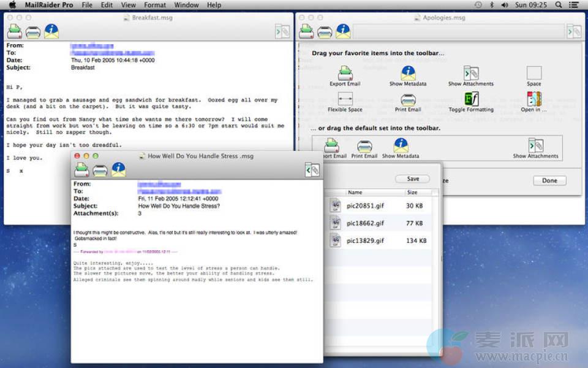This screenshot has height=368, width=588.
Task: Select the Open in... icon in customize sheet
Action: pos(534,99)
